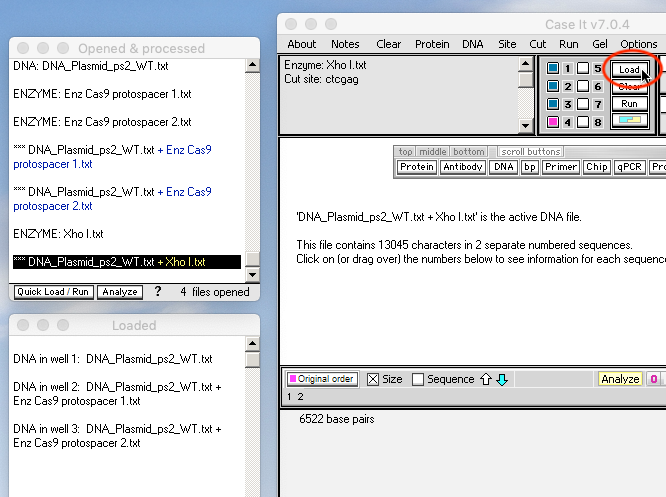The image size is (666, 497).
Task: Click 'DNA in well 1' entry in Loaded
Action: tap(113, 359)
